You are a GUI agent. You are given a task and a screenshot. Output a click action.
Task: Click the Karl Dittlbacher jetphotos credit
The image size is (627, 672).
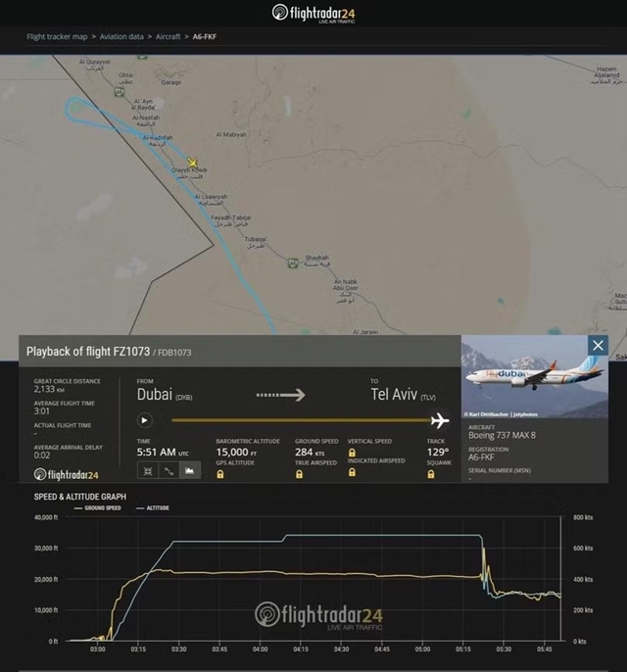501,414
